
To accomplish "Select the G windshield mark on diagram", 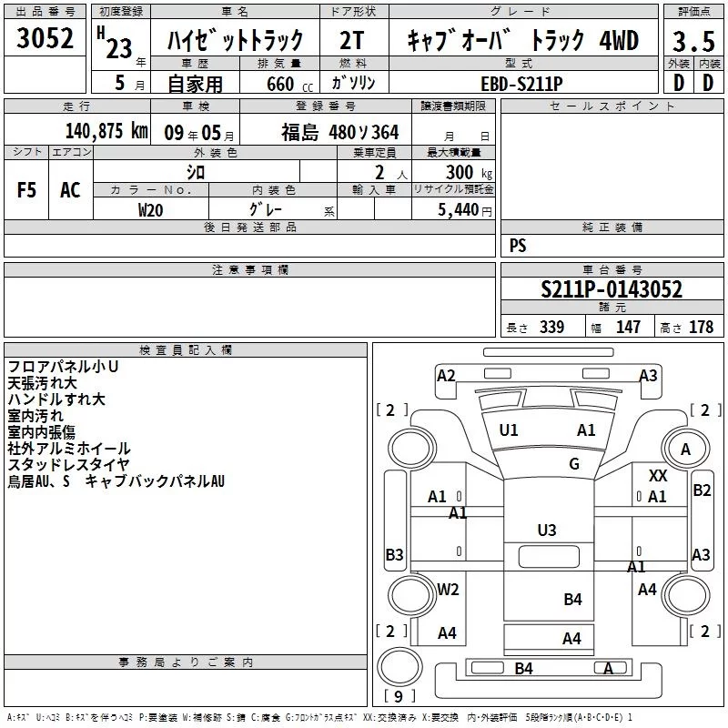I will [x=573, y=464].
